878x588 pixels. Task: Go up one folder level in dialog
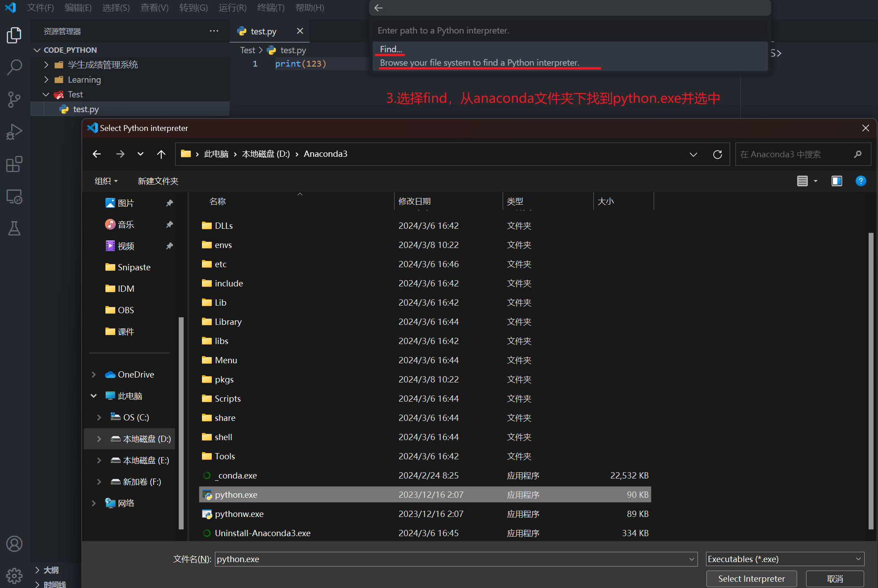(161, 154)
